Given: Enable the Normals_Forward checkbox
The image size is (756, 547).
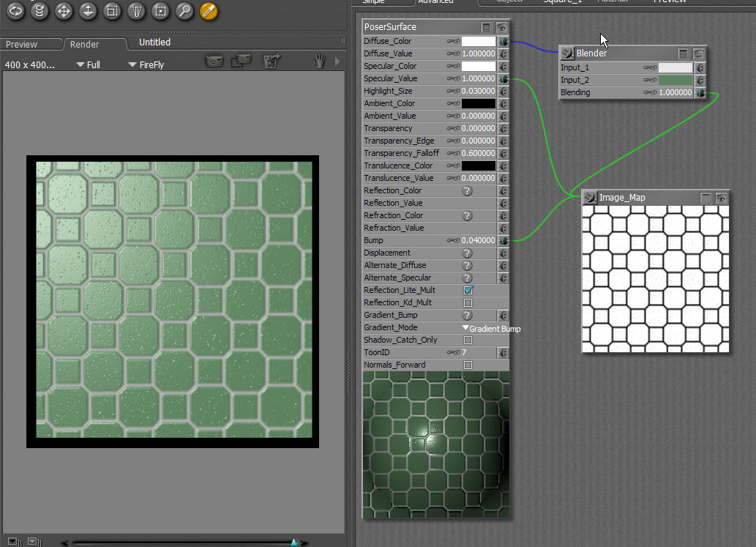Looking at the screenshot, I should click(468, 365).
